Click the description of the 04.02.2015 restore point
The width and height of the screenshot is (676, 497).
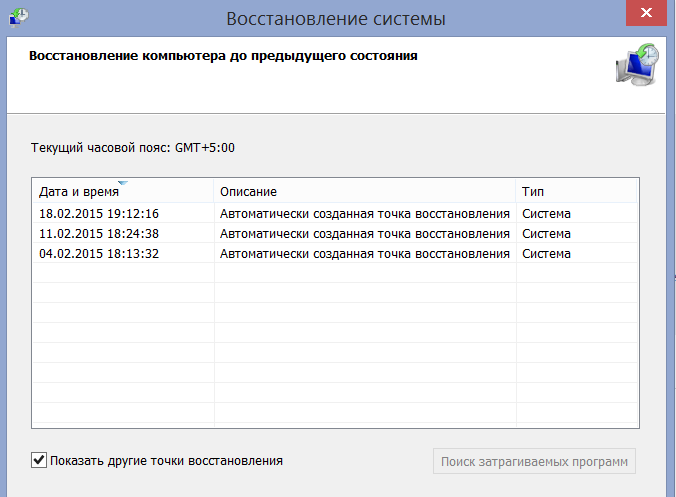tap(365, 253)
